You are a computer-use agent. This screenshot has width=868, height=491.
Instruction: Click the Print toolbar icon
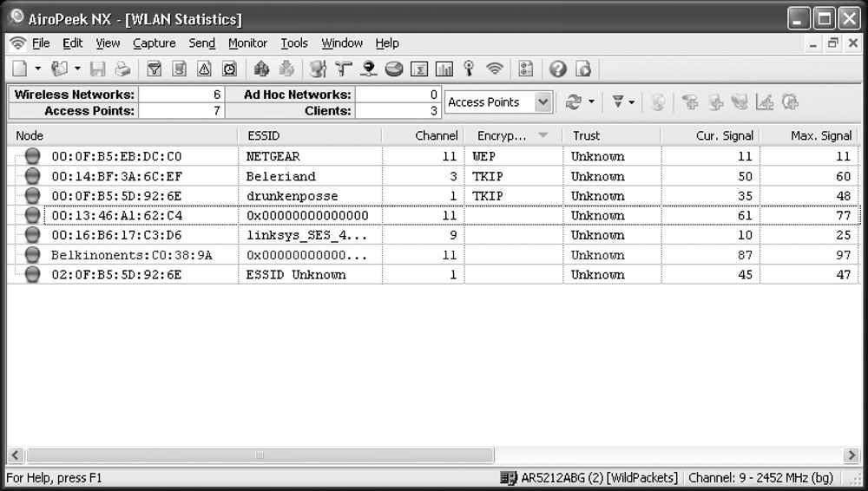[x=122, y=69]
